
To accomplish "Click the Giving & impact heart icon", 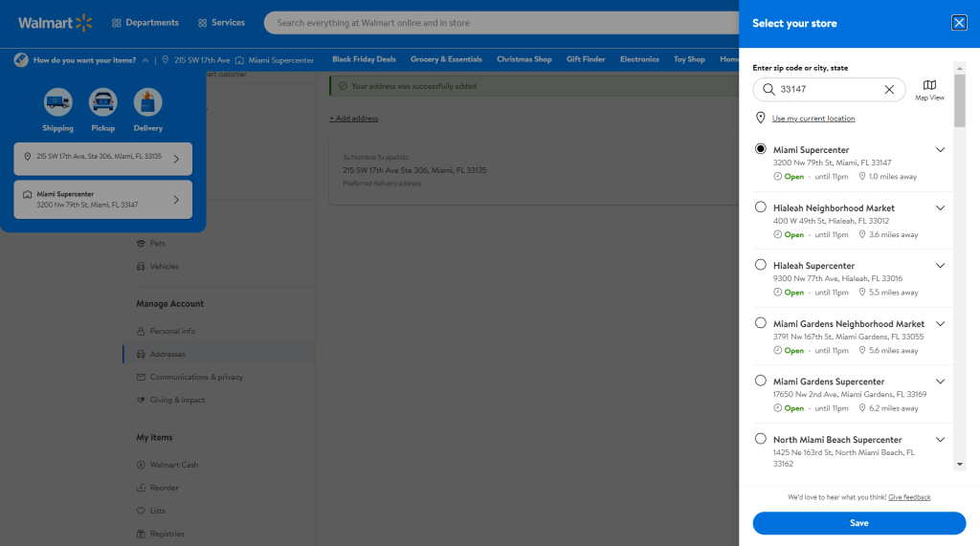I will (x=141, y=400).
